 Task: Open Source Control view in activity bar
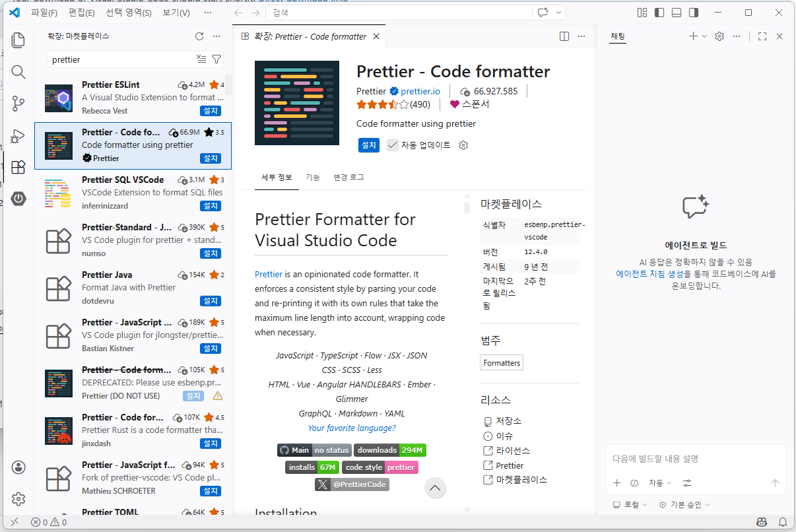click(18, 104)
